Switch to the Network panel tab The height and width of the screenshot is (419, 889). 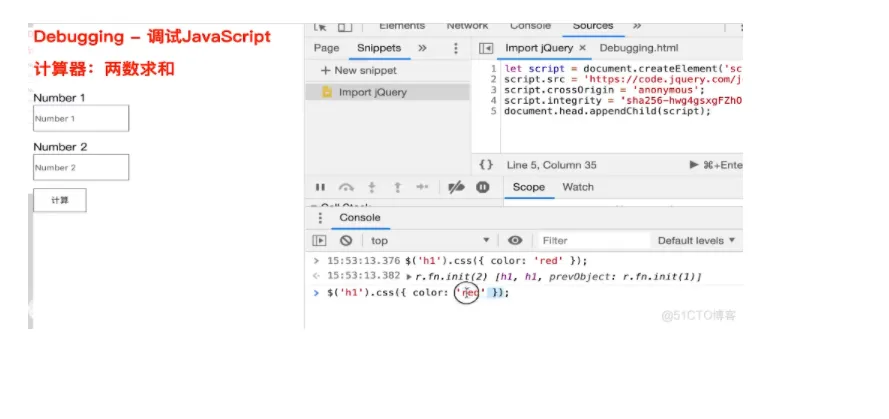coord(467,26)
